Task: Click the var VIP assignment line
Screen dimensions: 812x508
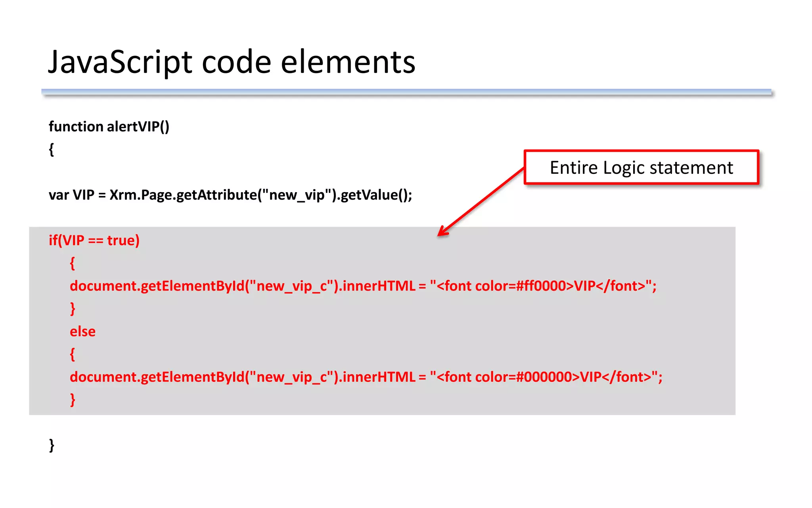Action: tap(230, 195)
